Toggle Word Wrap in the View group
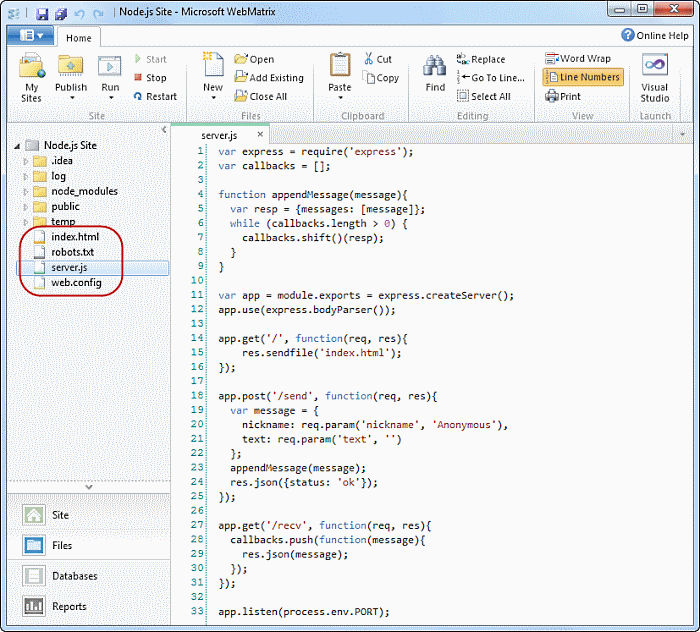This screenshot has height=632, width=700. pos(578,59)
